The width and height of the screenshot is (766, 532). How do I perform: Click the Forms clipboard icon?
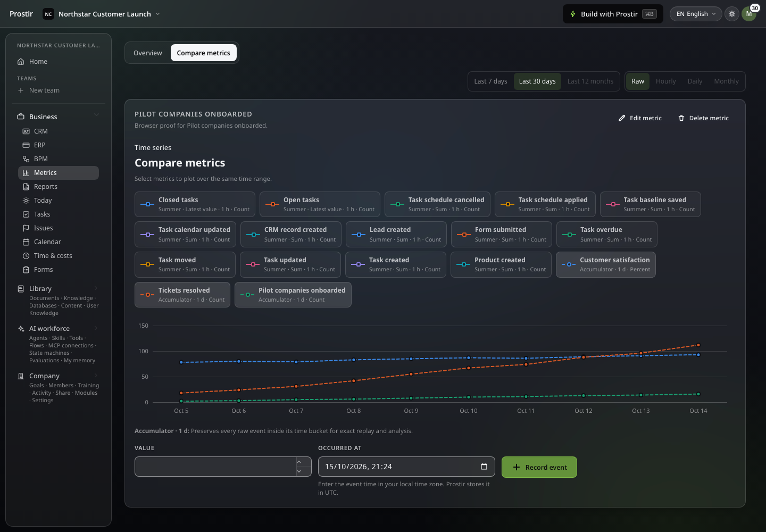coord(26,270)
